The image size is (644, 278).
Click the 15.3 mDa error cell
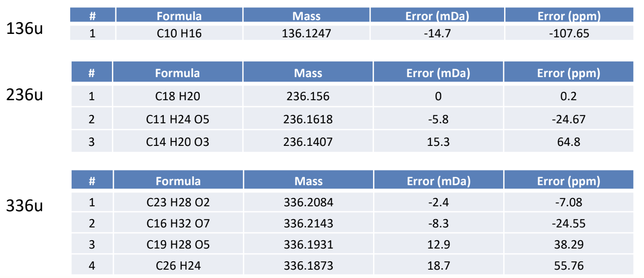(x=438, y=142)
